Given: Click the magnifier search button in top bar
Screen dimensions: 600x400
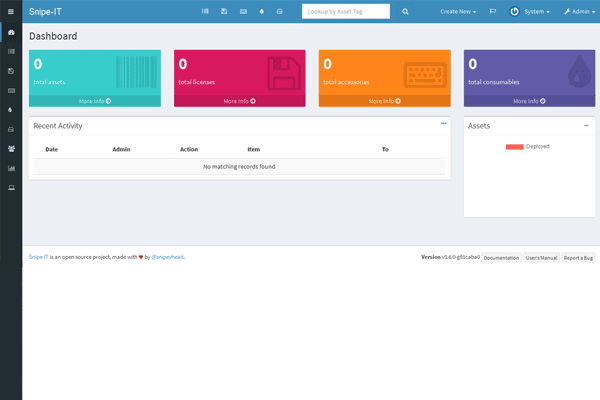Looking at the screenshot, I should tap(405, 11).
